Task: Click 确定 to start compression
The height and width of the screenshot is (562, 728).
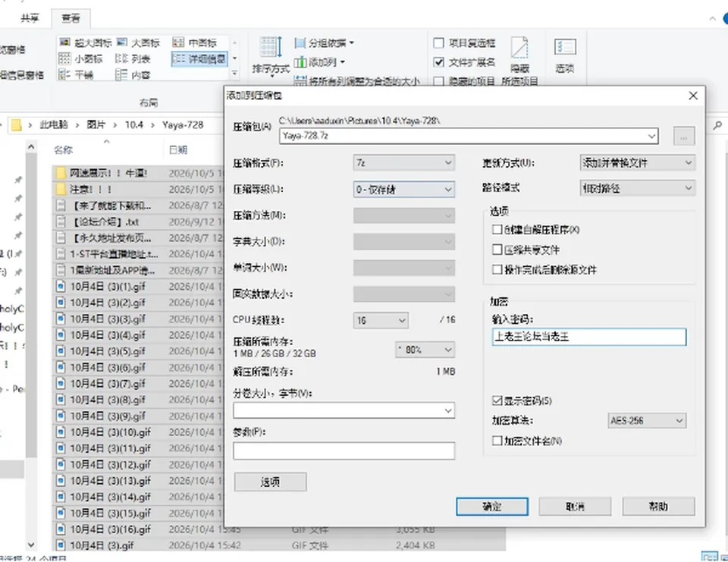Action: [x=492, y=507]
